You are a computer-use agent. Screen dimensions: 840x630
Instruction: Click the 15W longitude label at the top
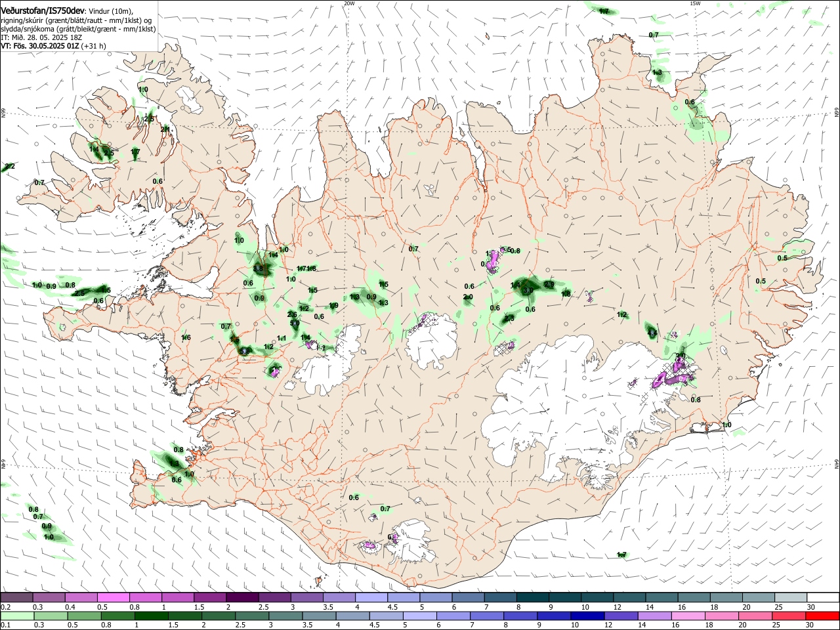click(695, 3)
